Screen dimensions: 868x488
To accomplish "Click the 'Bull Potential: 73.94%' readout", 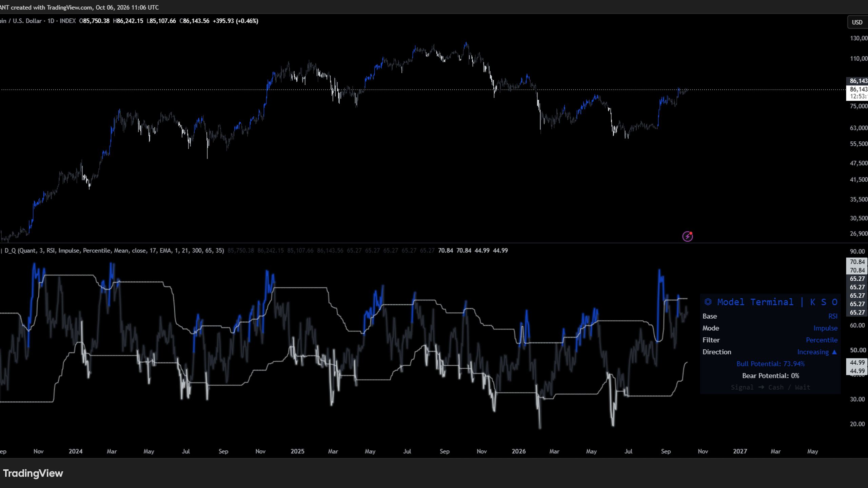I will click(770, 364).
